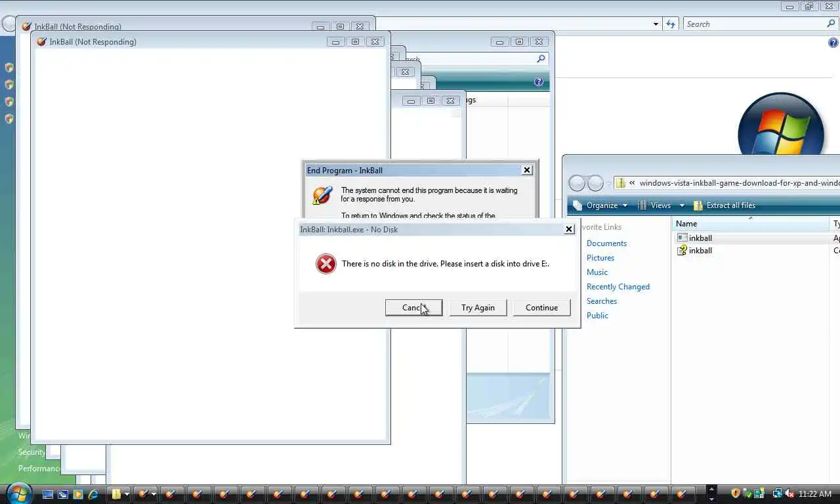Click the InkBall icon in the front title bar
Screen dimensions: 840x504
pos(42,41)
